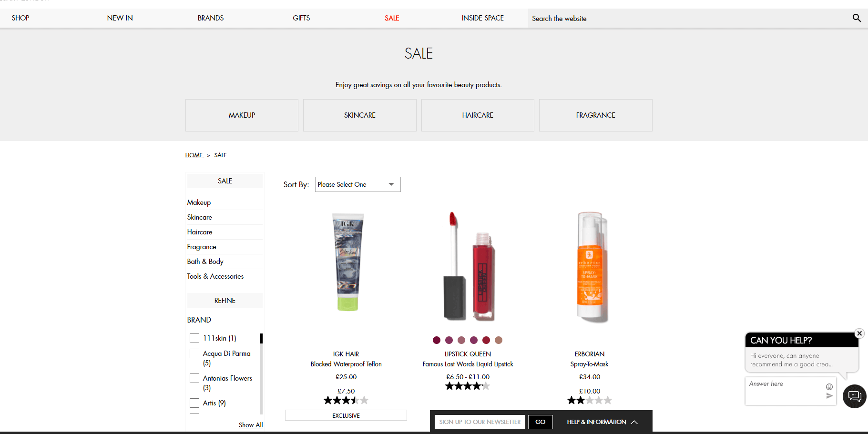Send the chat answer arrow
The width and height of the screenshot is (868, 434).
click(x=829, y=396)
